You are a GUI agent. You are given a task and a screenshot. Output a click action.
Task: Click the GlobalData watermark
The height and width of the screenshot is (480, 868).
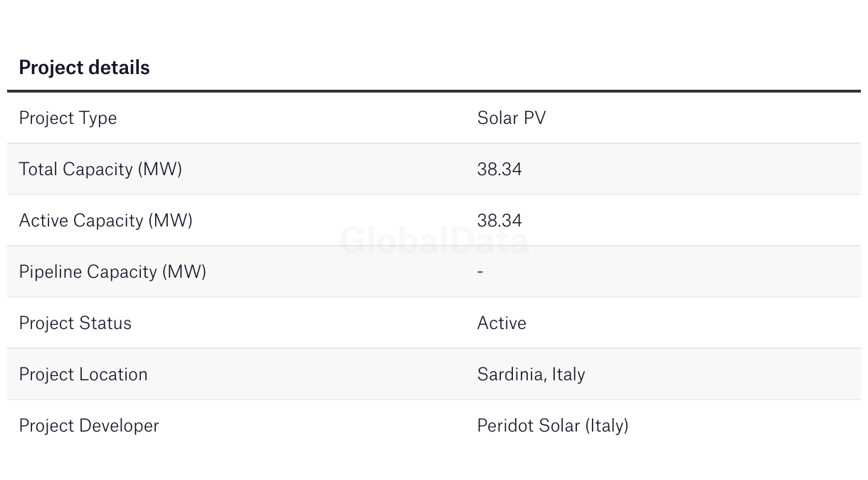point(434,241)
